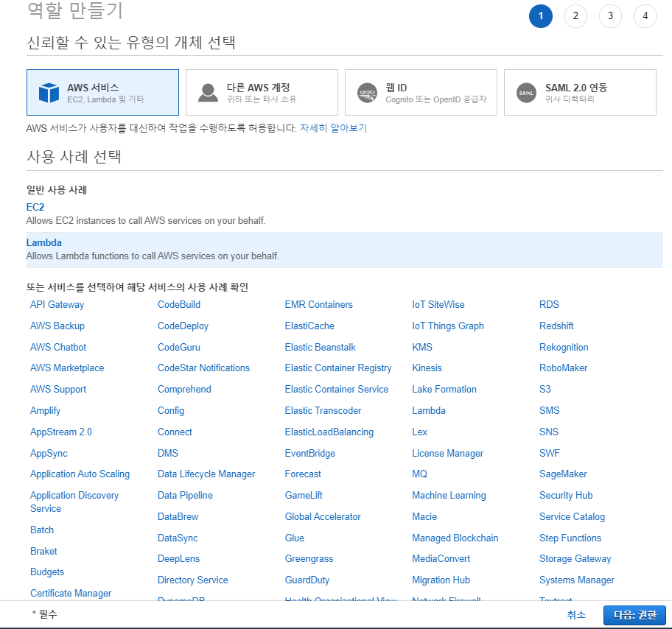Pick Application Auto Scaling service
Image resolution: width=672 pixels, height=629 pixels.
point(80,474)
